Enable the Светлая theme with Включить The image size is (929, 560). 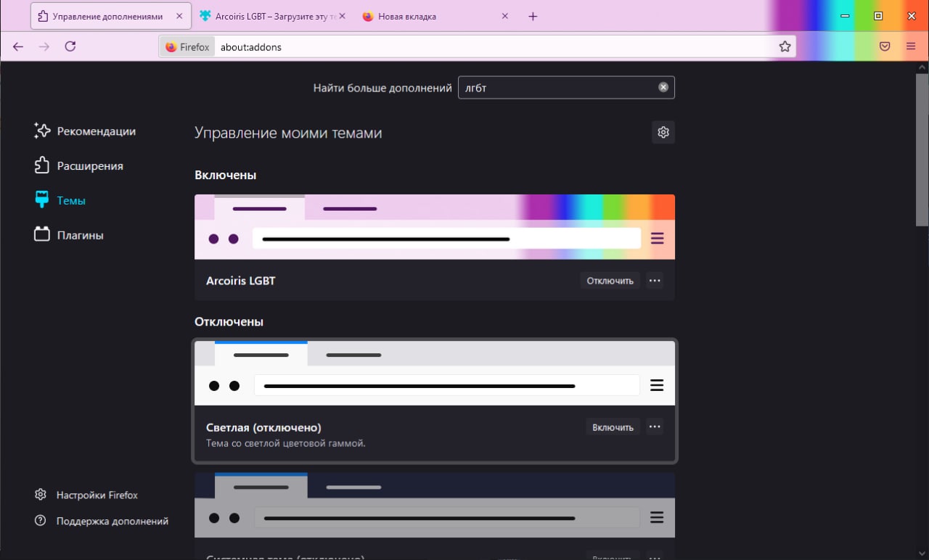click(x=613, y=427)
